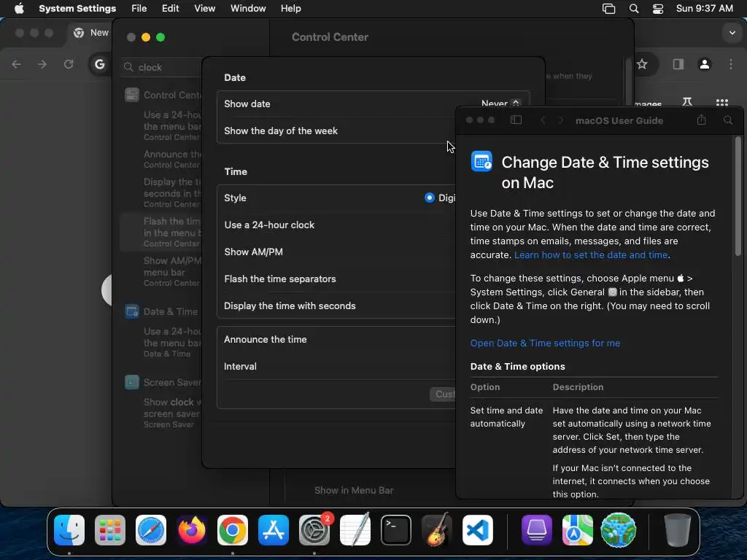Open Chrome three-dot menu
Screen dimensions: 747x560
pos(731,64)
